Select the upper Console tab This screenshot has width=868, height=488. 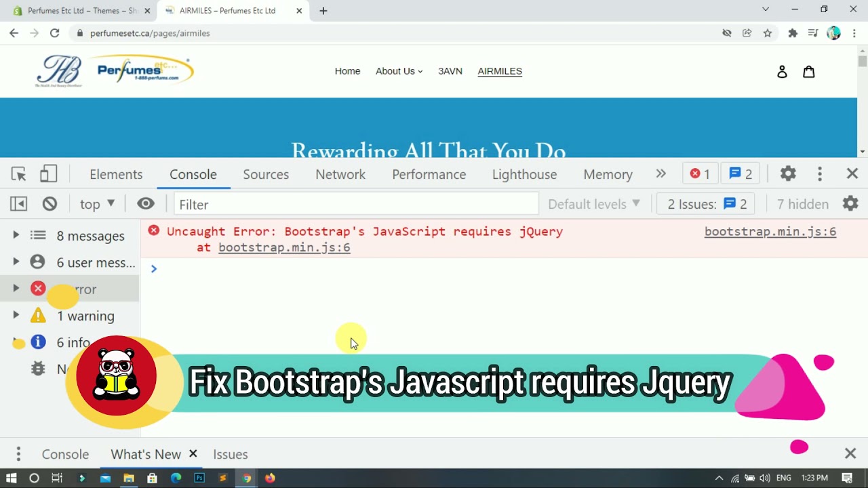click(x=193, y=174)
